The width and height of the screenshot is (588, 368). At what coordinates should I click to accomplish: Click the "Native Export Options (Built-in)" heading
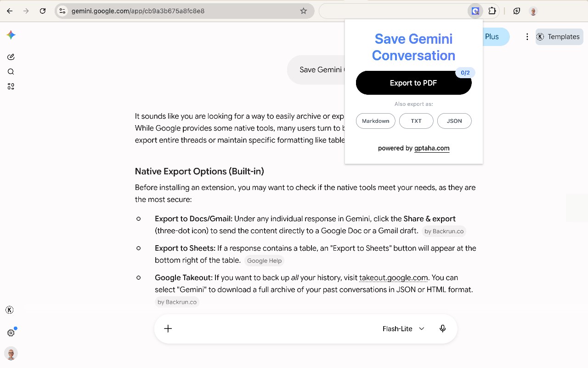click(x=199, y=172)
